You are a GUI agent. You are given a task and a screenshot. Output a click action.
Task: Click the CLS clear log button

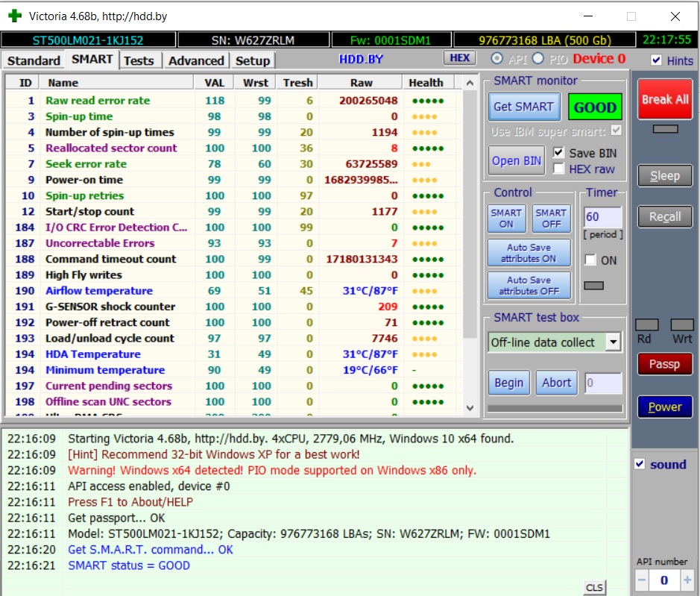(594, 588)
